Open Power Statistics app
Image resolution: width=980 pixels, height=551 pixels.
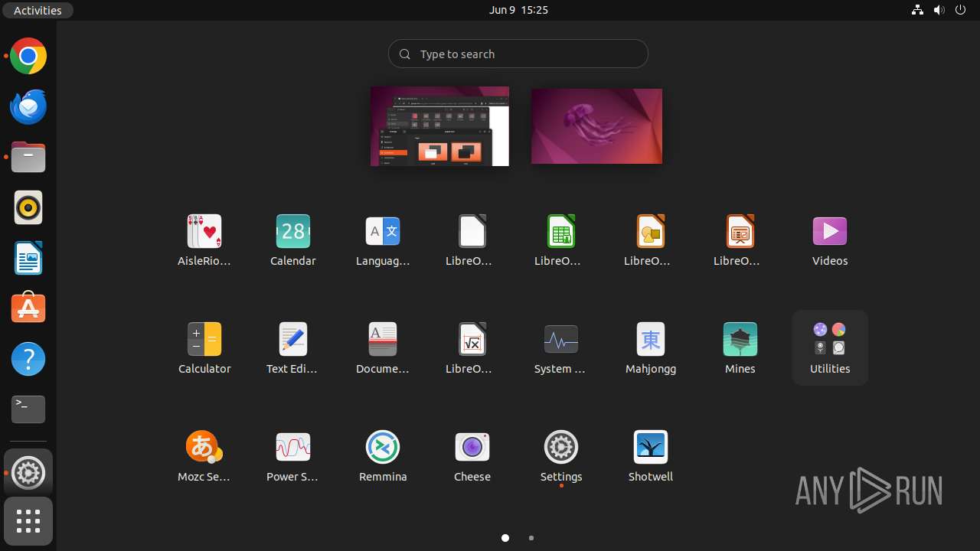(x=293, y=456)
